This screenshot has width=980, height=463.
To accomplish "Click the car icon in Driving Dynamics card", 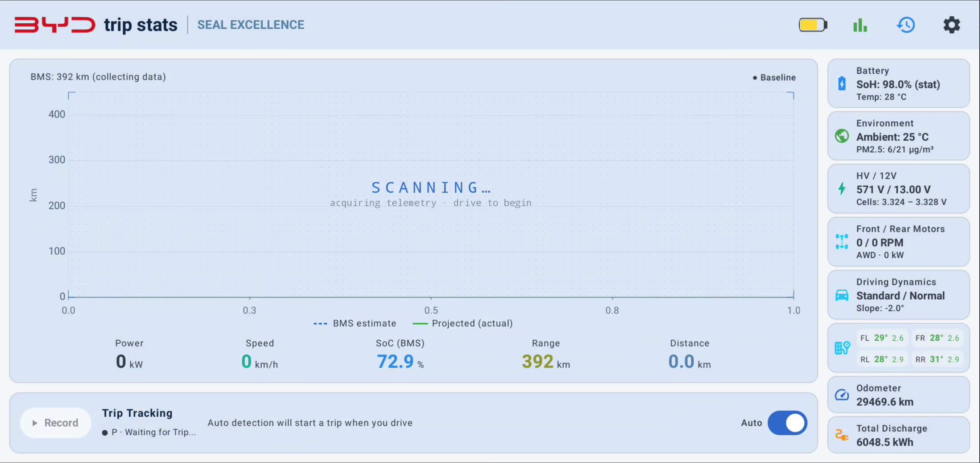I will coord(842,295).
